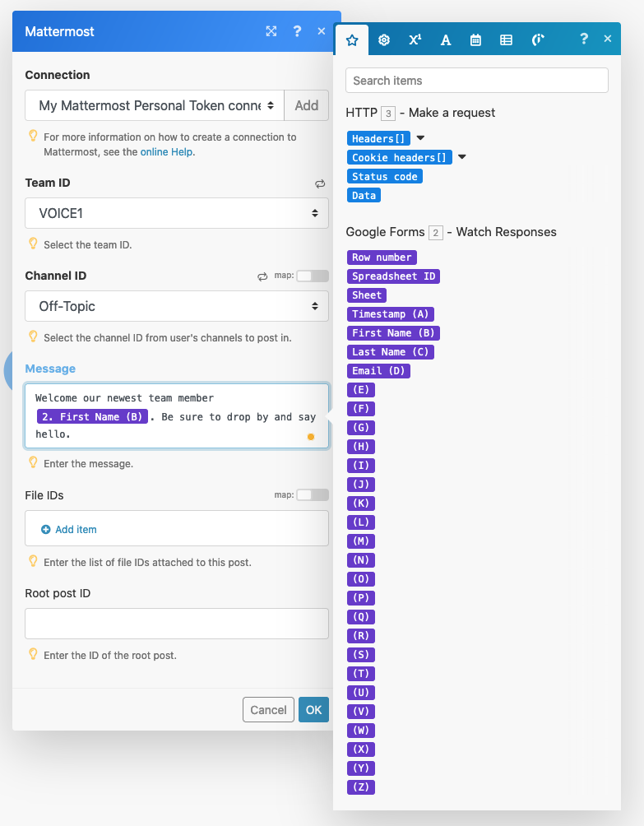Viewport: 644px width, 826px height.
Task: Insert the Row number item
Action: [x=382, y=257]
